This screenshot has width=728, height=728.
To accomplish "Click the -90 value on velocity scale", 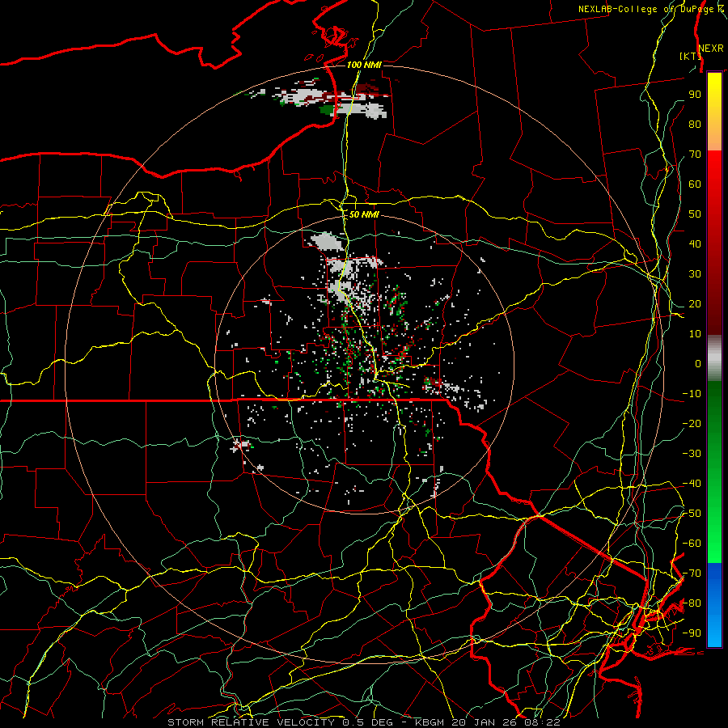I will (692, 633).
